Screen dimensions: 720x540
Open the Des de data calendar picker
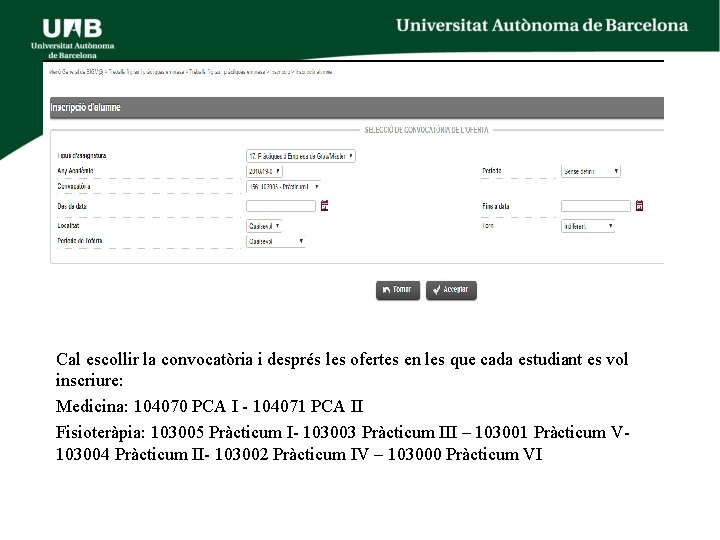(324, 205)
